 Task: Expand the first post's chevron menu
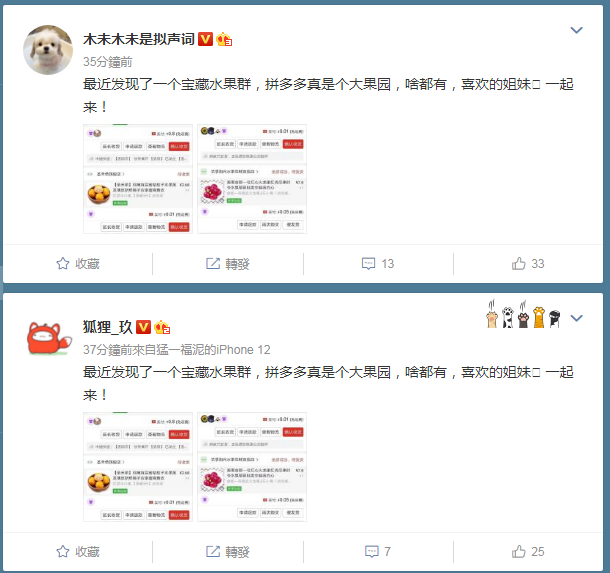576,30
